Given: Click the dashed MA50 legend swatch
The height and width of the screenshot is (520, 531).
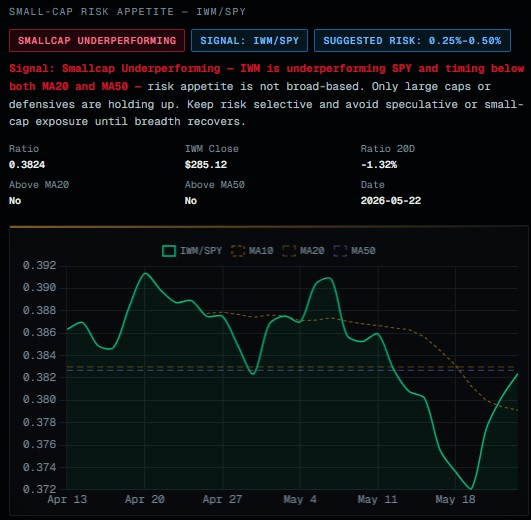Looking at the screenshot, I should tap(340, 251).
